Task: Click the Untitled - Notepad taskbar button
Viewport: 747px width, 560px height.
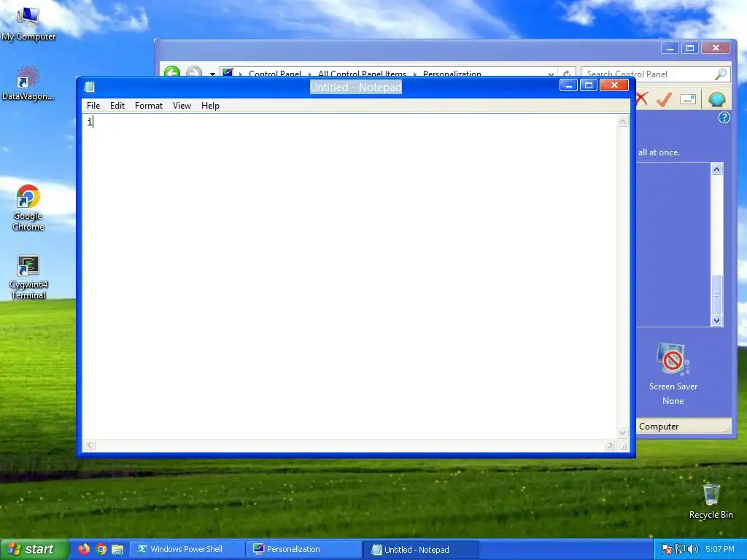Action: 420,549
